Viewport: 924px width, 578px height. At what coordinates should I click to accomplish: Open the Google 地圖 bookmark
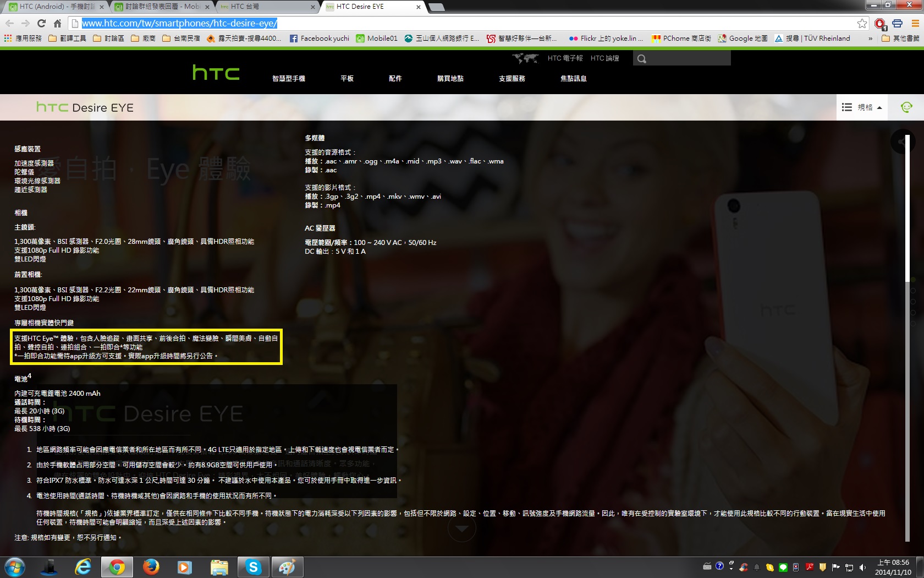743,39
